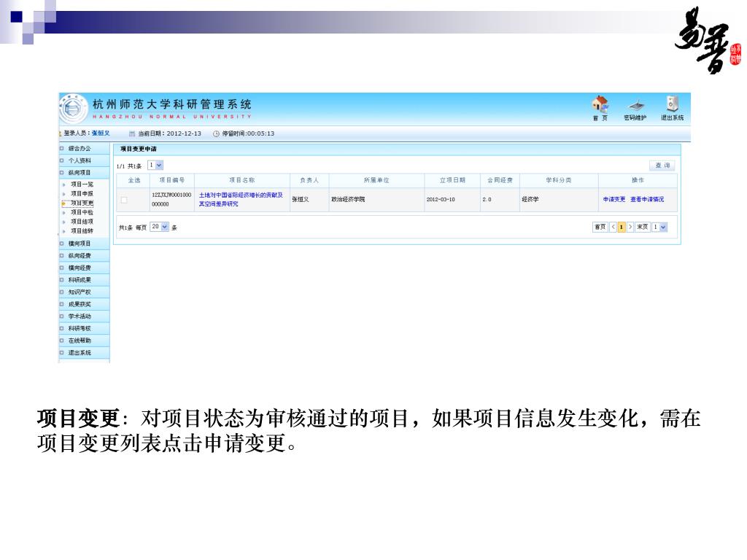This screenshot has width=747, height=560.
Task: Open project title link 土地对中国省际经济增长的贡献
Action: 241,200
